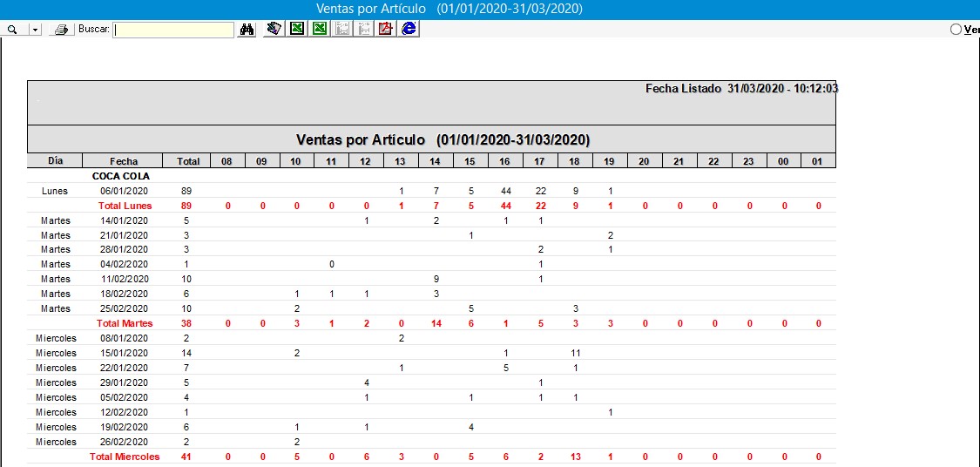The height and width of the screenshot is (467, 980).
Task: Click greyed-out icon next to Excel icons
Action: 341,29
